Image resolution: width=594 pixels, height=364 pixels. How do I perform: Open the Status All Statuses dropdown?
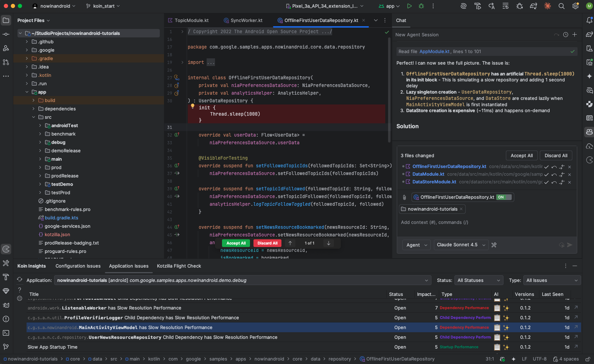tap(479, 281)
